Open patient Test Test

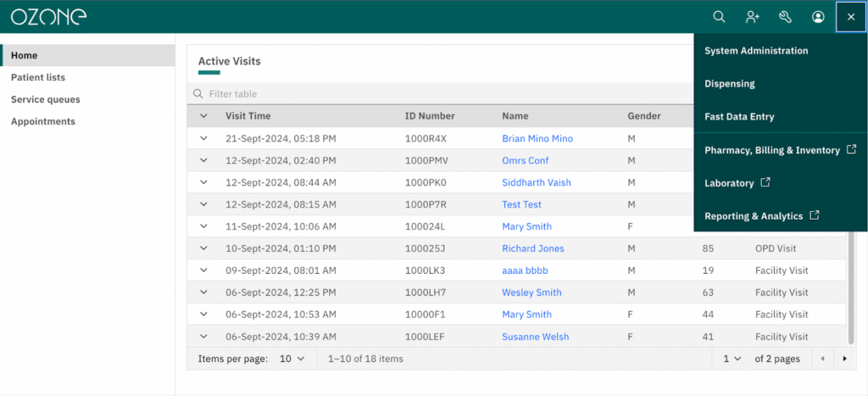pos(521,204)
